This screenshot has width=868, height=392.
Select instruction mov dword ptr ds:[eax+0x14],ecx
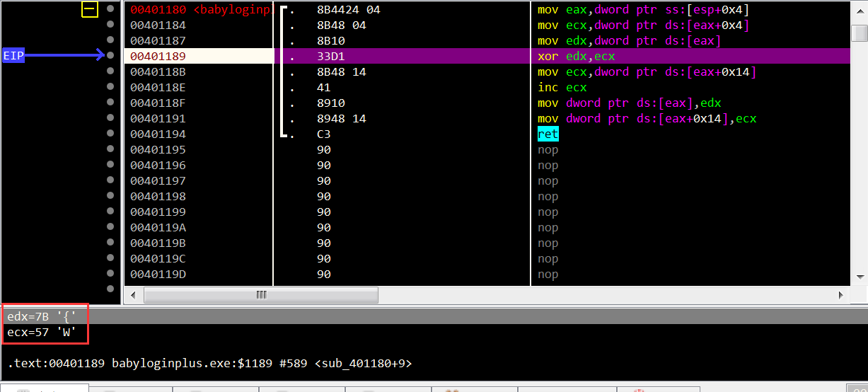tap(647, 118)
